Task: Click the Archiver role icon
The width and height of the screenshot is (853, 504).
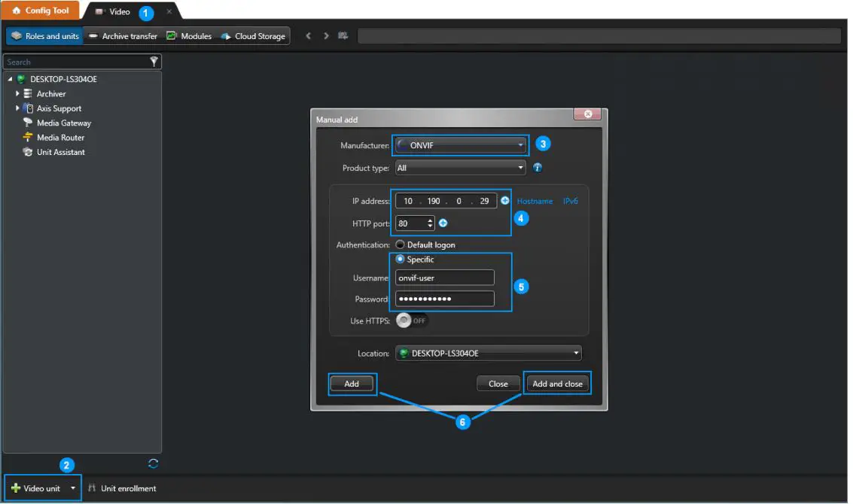Action: coord(28,93)
